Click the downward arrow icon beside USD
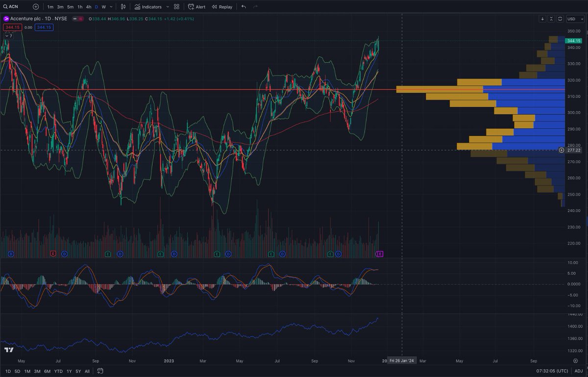Image resolution: width=588 pixels, height=377 pixels. coord(542,19)
